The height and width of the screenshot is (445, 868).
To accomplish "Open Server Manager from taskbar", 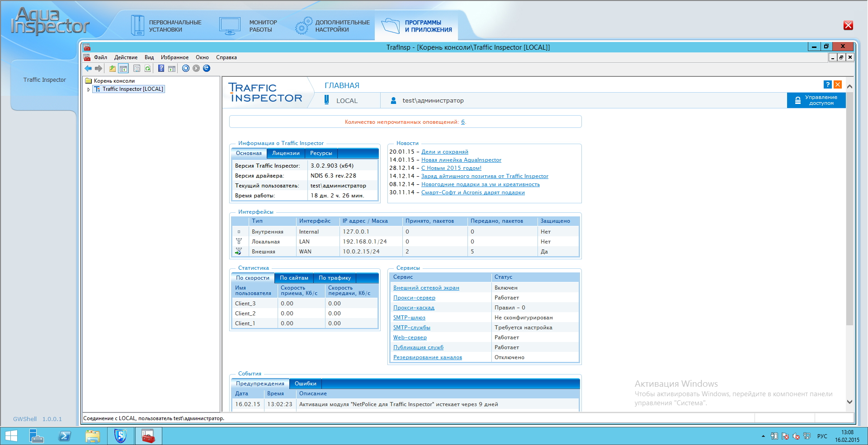I will click(x=36, y=436).
